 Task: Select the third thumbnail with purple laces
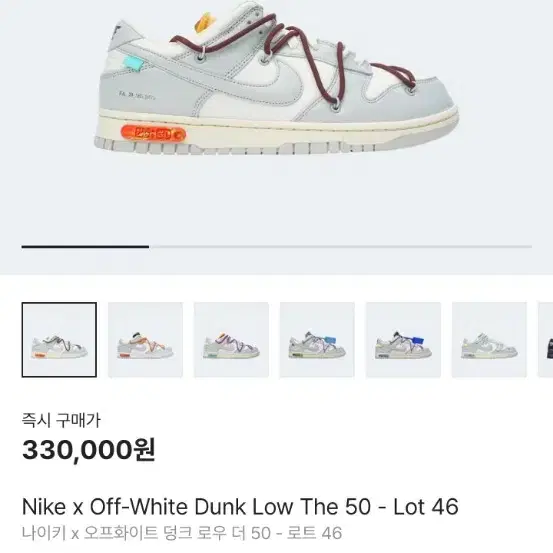coord(231,340)
